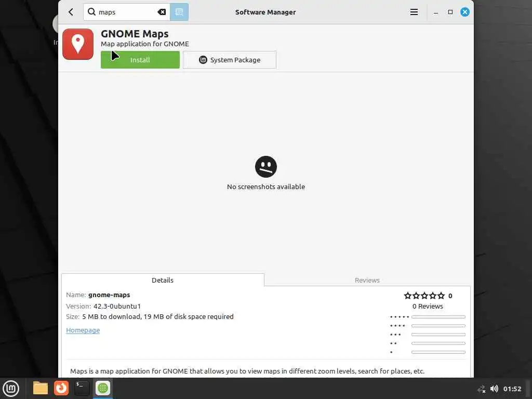The height and width of the screenshot is (399, 532).
Task: Click the download size text line
Action: [x=158, y=316]
